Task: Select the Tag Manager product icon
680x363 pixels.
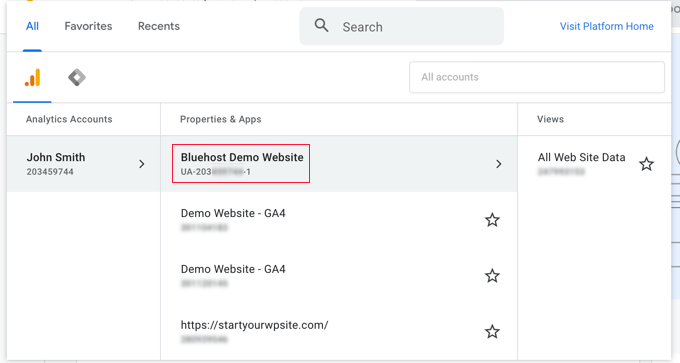Action: [77, 77]
